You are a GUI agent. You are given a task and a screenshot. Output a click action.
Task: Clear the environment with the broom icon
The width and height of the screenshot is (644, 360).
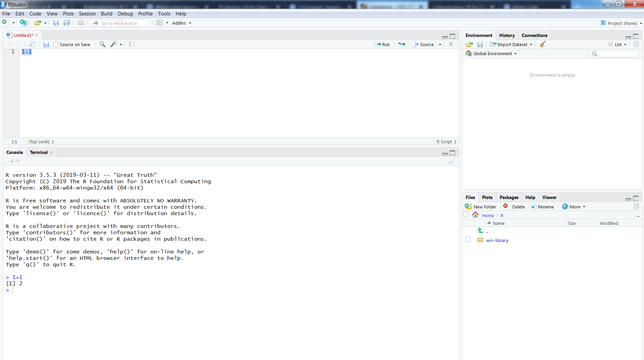click(x=542, y=44)
